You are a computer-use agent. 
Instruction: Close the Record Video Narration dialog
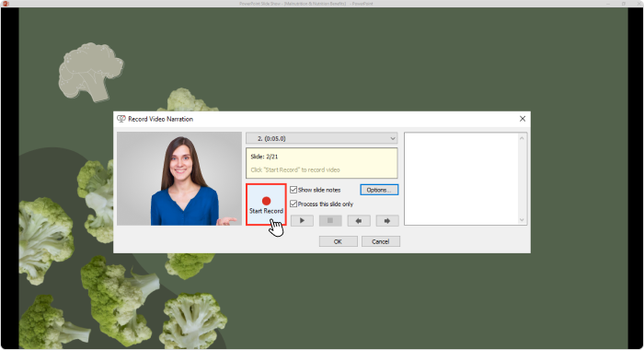pyautogui.click(x=523, y=119)
